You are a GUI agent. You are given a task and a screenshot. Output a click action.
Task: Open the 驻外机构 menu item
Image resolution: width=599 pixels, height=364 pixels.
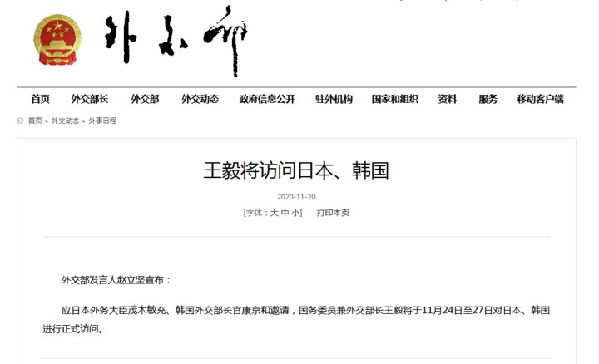click(x=334, y=99)
